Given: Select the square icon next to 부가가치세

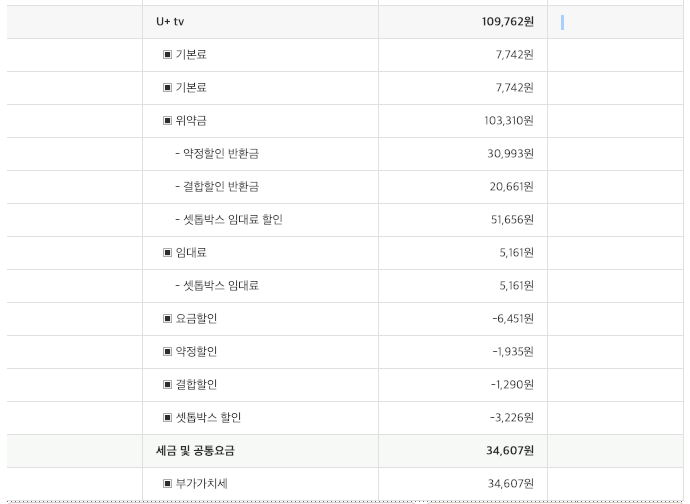Looking at the screenshot, I should click(167, 484).
